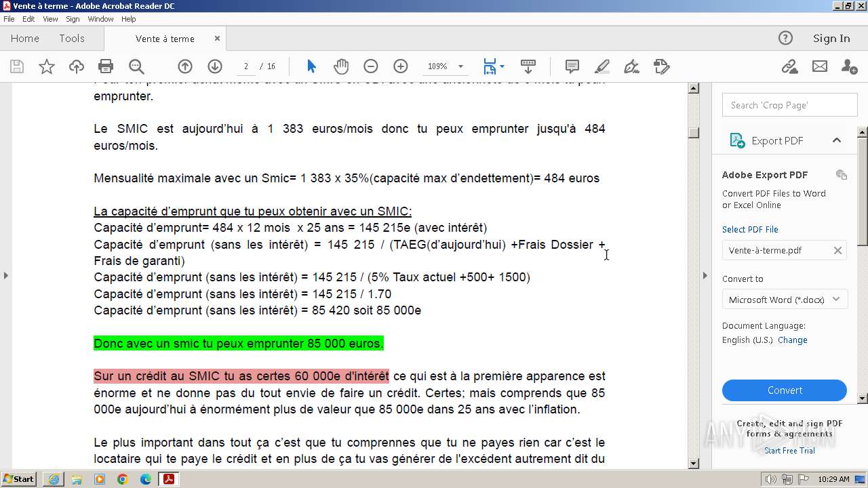Screen dimensions: 868x488
Task: Send file by email envelope icon
Action: pyautogui.click(x=820, y=66)
